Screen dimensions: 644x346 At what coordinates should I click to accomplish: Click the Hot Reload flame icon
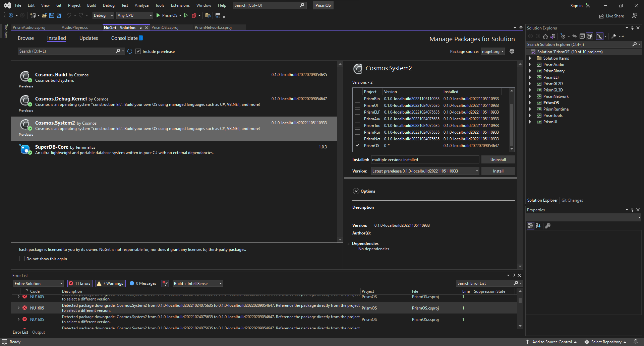click(194, 15)
